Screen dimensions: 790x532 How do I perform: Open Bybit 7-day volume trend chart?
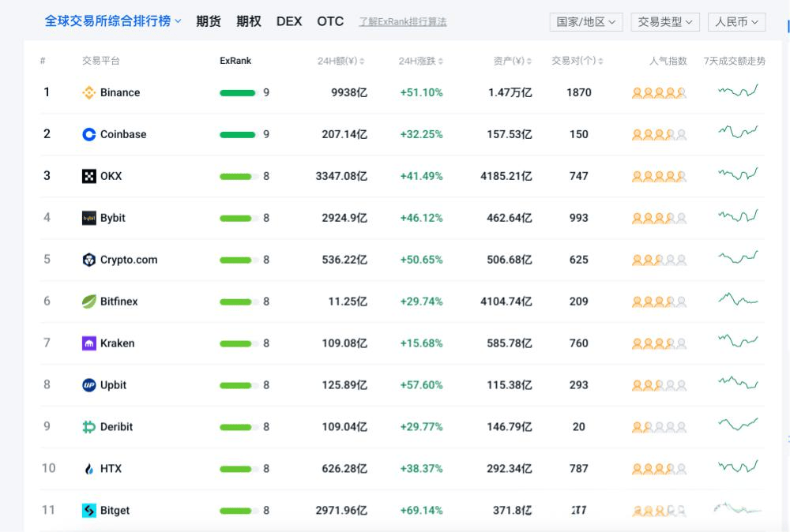(x=738, y=215)
